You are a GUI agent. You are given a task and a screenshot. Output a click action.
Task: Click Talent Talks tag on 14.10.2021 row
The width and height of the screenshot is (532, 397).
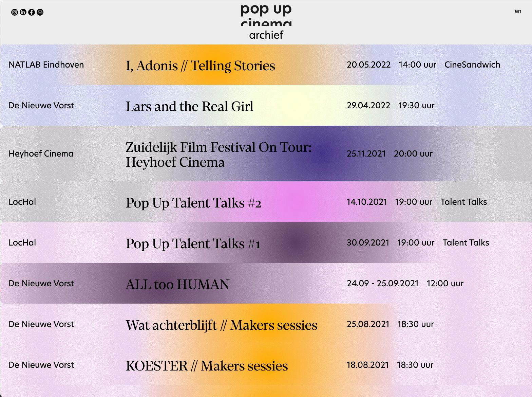point(463,202)
